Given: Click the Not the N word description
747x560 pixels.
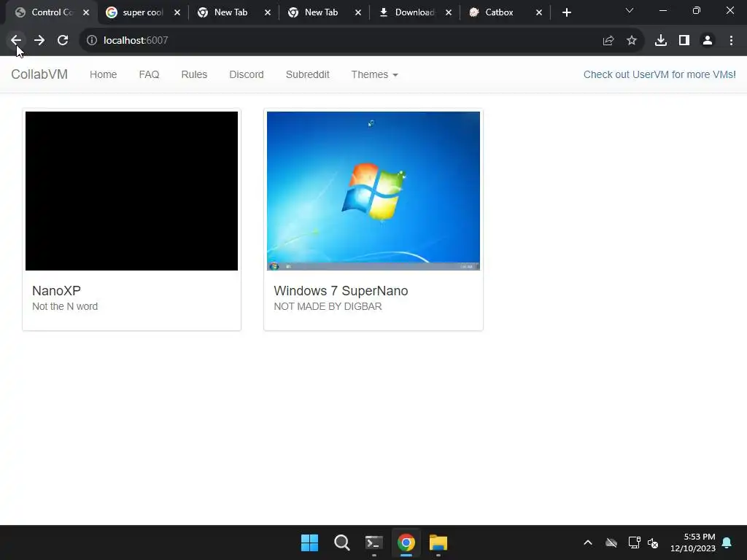Looking at the screenshot, I should [65, 306].
